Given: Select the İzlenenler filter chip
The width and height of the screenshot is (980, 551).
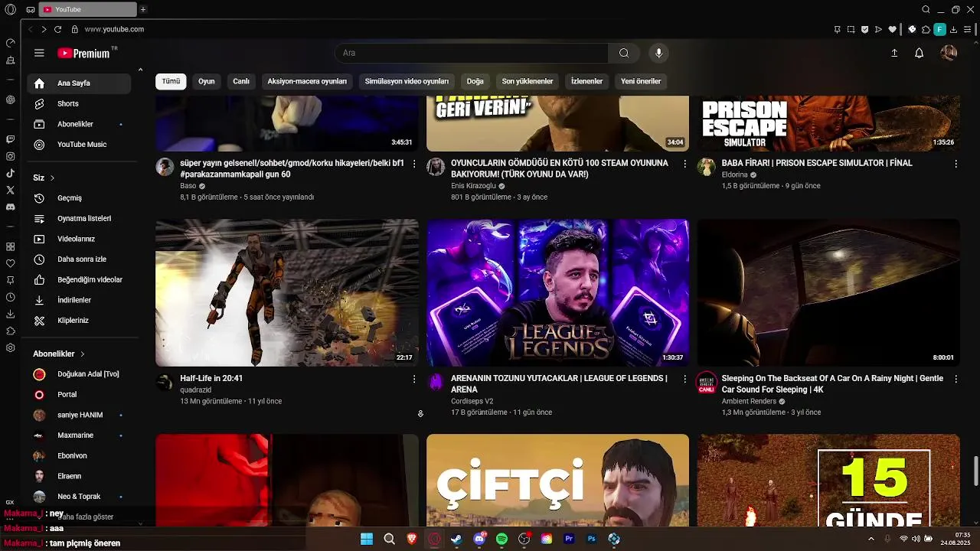Looking at the screenshot, I should point(587,81).
